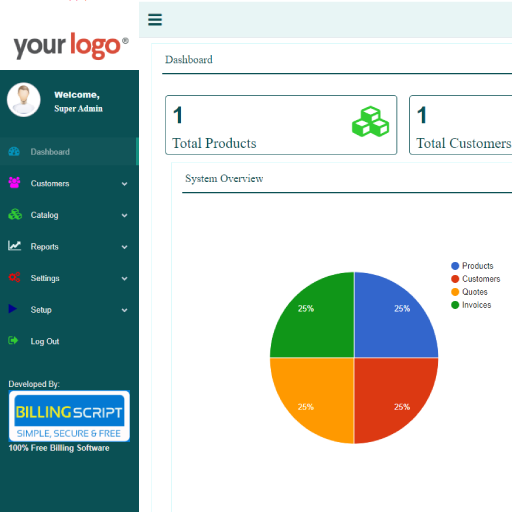Screen dimensions: 512x512
Task: Click the green Log Out arrow icon
Action: point(13,340)
